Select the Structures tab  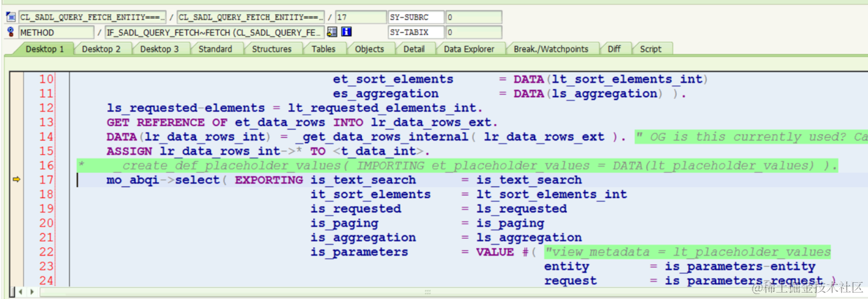(x=272, y=49)
